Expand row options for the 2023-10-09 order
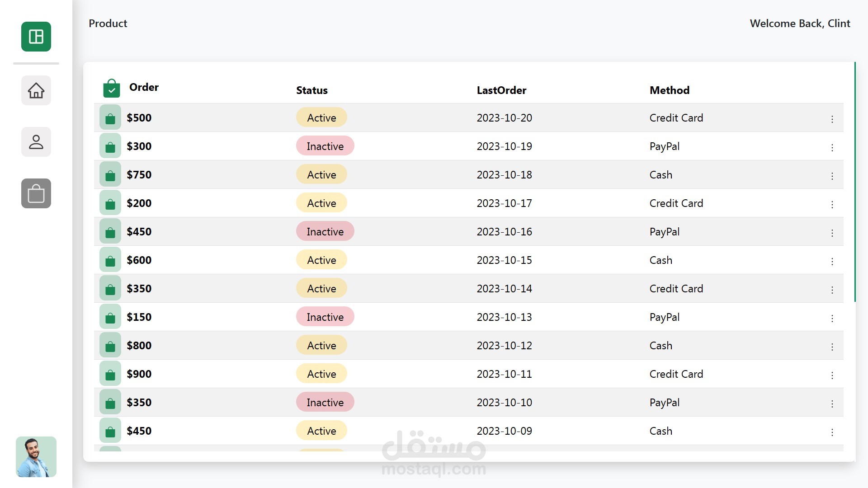 tap(832, 432)
